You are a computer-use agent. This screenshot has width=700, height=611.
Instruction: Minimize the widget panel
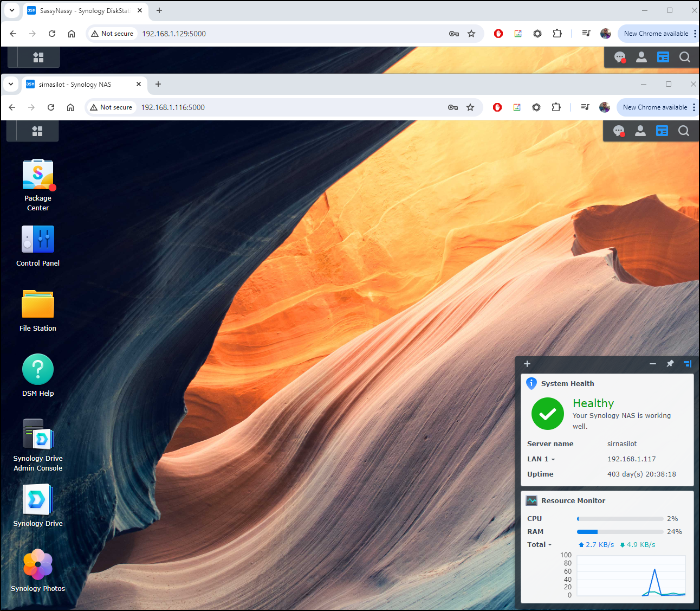[x=653, y=364]
